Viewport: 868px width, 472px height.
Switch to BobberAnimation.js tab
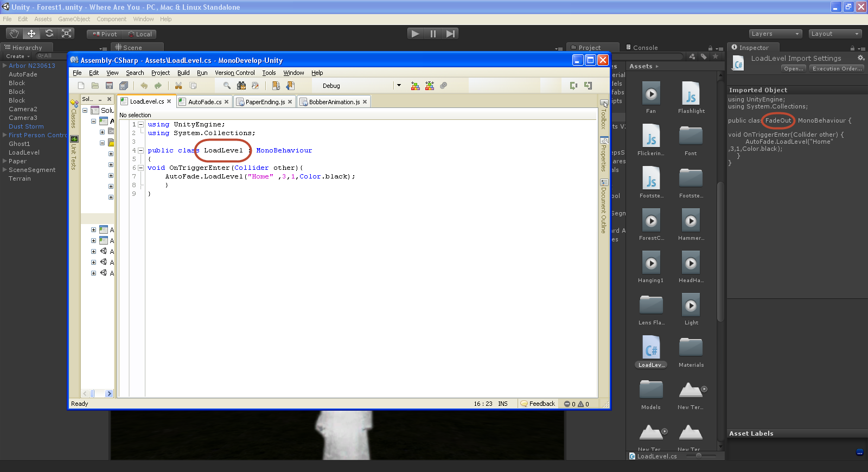coord(334,102)
